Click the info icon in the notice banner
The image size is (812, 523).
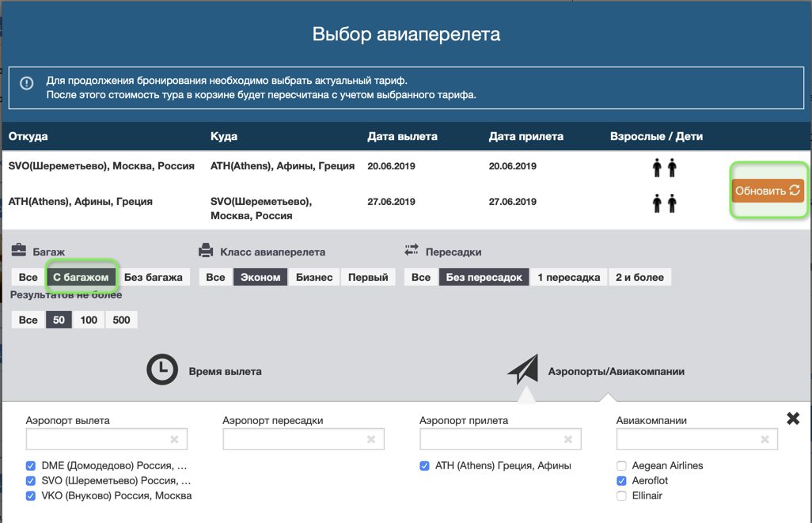(27, 83)
